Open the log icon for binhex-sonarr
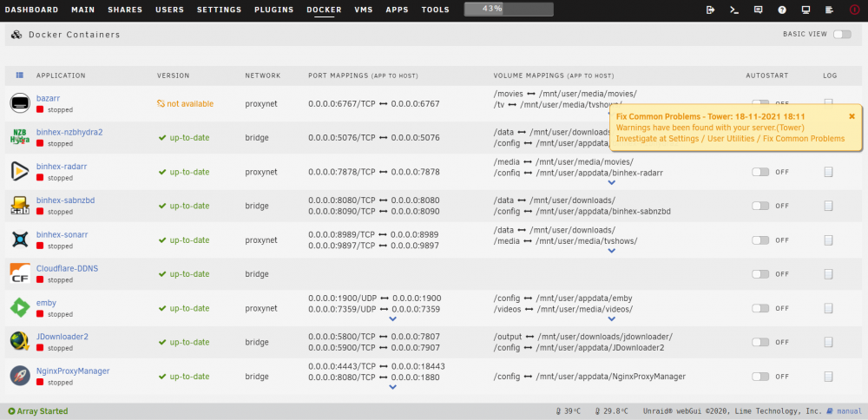868x420 pixels. (x=828, y=240)
